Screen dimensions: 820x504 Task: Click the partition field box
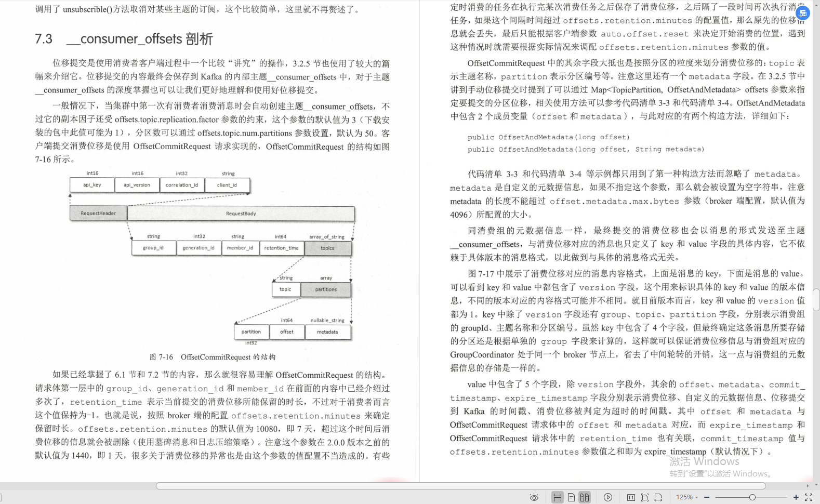[x=251, y=331]
